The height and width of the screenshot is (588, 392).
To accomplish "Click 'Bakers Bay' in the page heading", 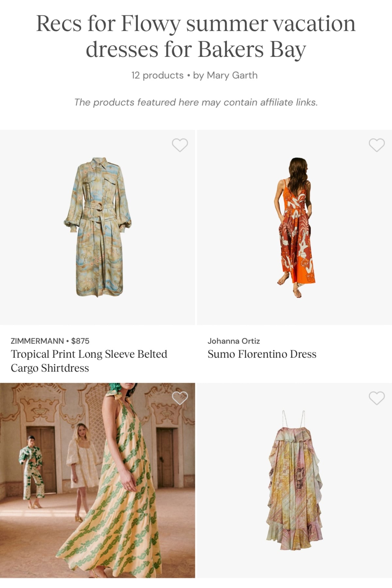I will pyautogui.click(x=252, y=49).
